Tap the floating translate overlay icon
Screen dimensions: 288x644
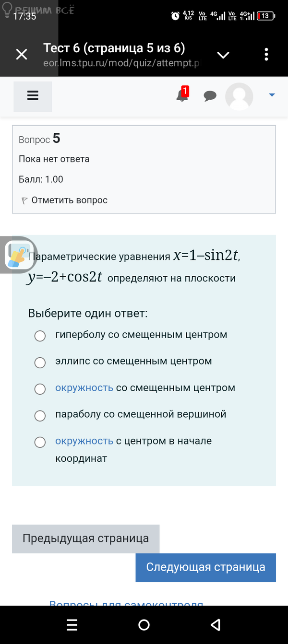(x=18, y=255)
